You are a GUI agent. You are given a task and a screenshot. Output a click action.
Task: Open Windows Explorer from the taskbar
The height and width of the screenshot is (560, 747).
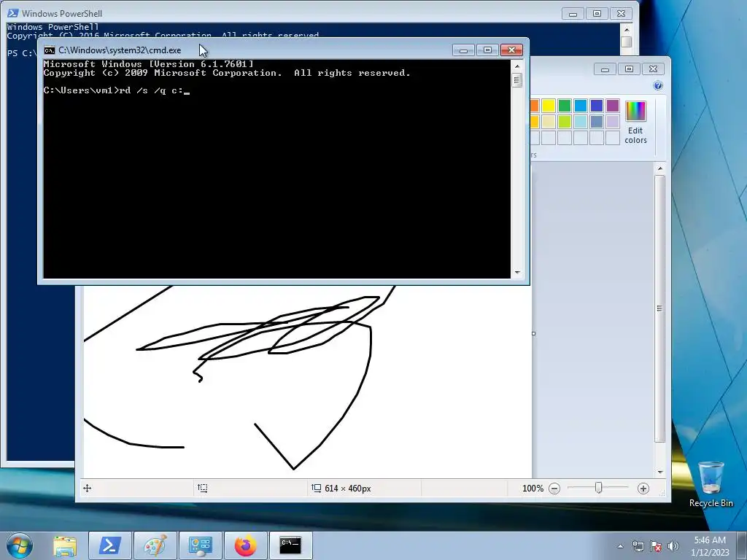pos(65,545)
